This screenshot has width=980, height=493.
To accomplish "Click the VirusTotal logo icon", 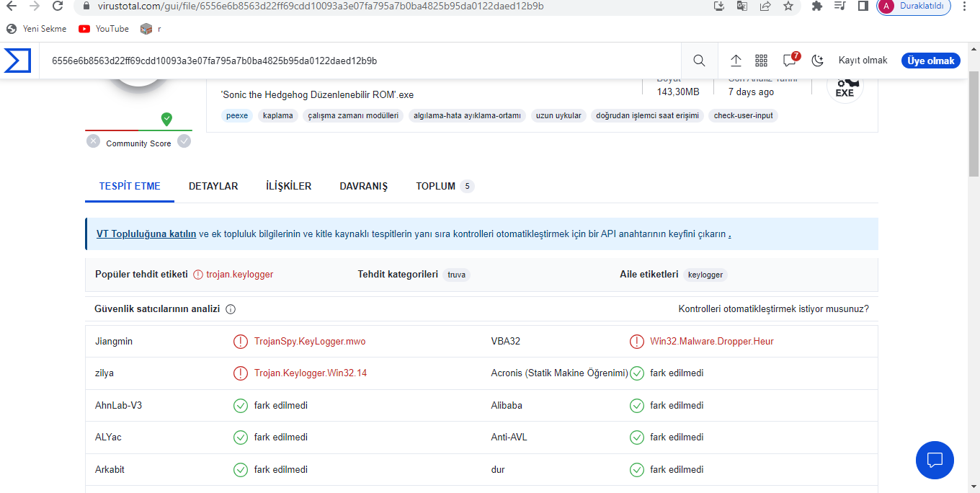I will coord(17,61).
